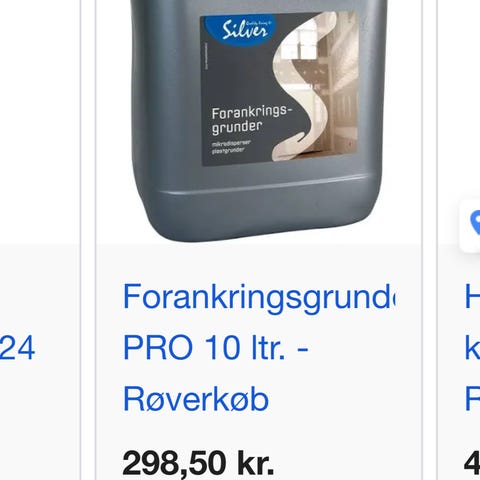Click the bottom base of the grey canister

pyautogui.click(x=260, y=212)
